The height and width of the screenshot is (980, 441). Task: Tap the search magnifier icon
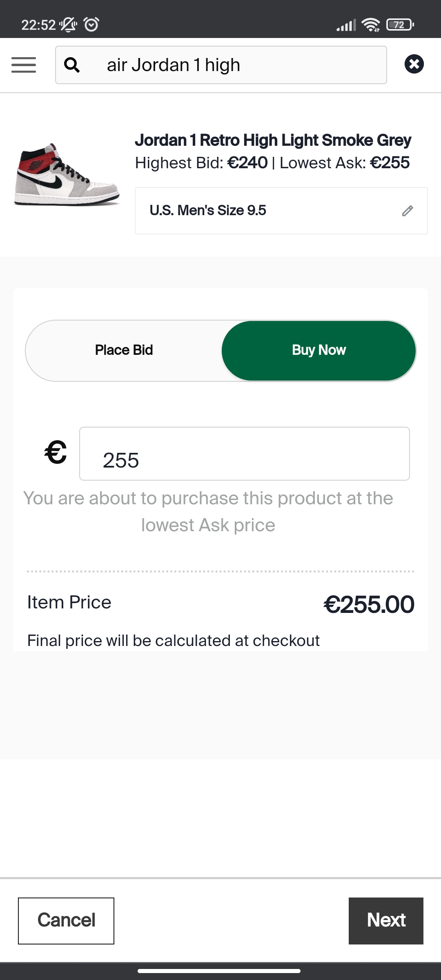point(72,65)
